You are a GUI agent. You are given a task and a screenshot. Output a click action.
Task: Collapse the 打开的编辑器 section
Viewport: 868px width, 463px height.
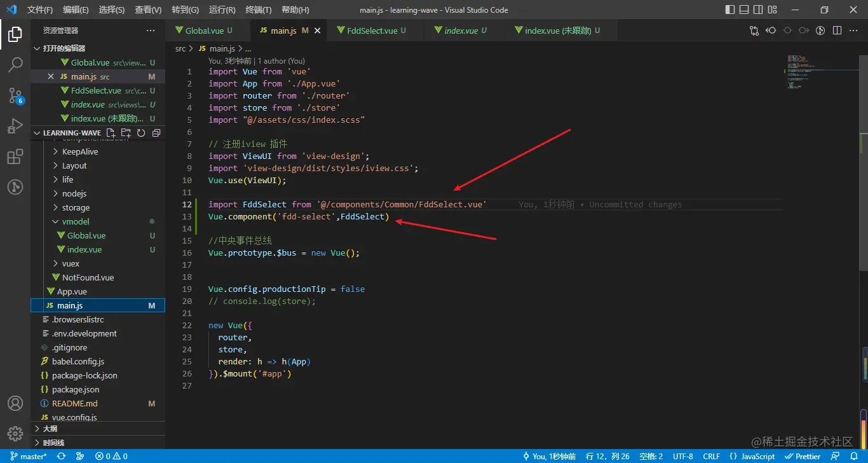coord(98,48)
